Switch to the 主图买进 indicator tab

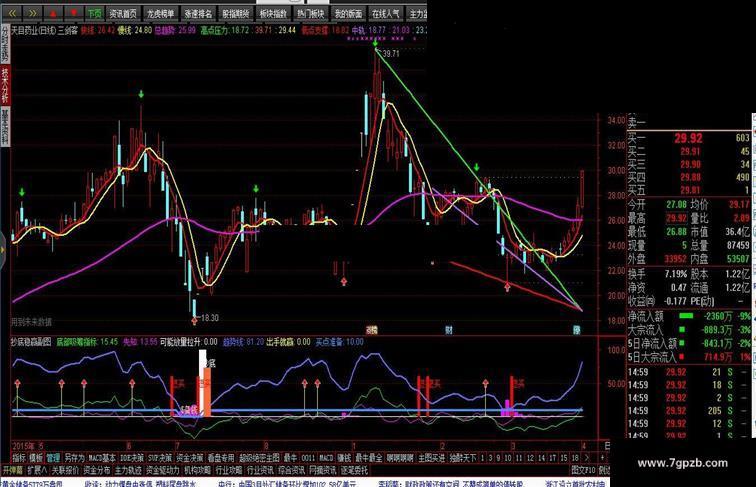[432, 458]
